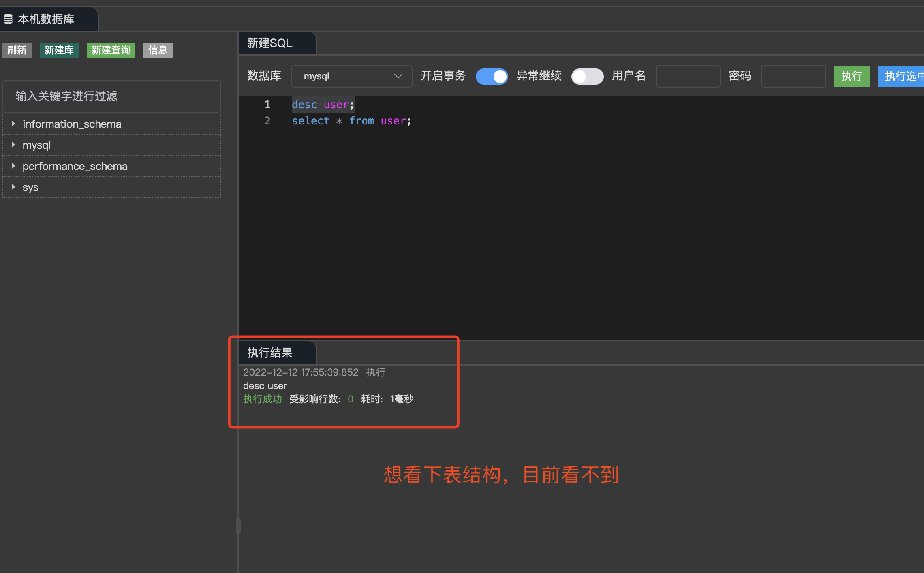Select the 本机数据库 tab

(x=46, y=19)
